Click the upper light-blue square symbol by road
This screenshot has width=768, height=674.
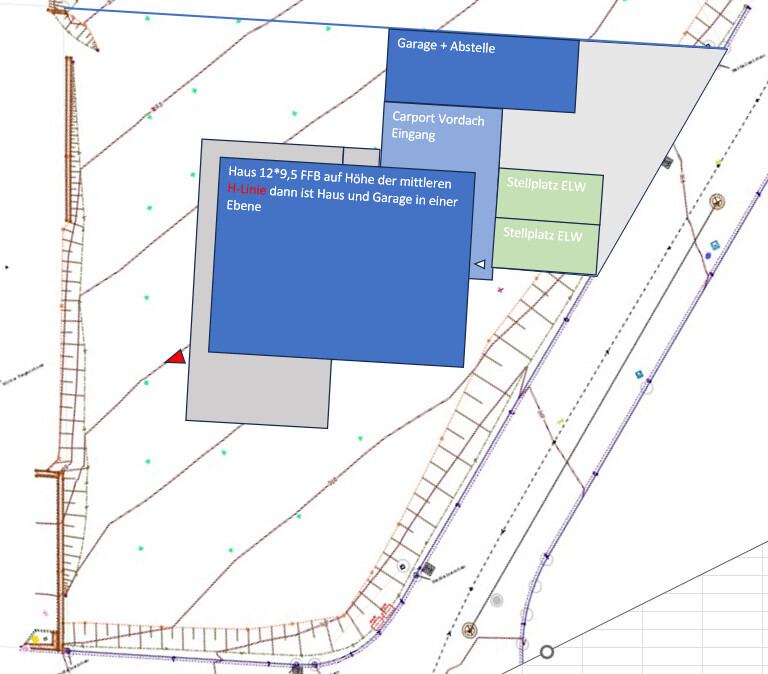tap(715, 245)
